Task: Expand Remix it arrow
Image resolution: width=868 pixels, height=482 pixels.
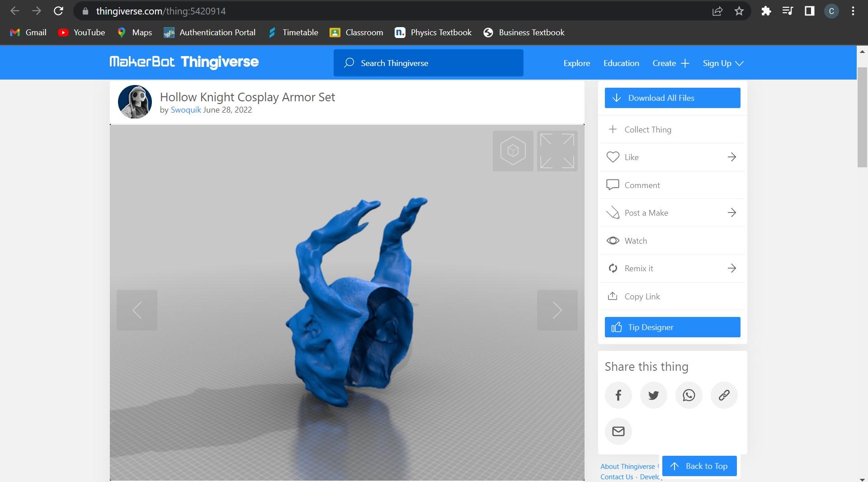Action: click(x=731, y=269)
